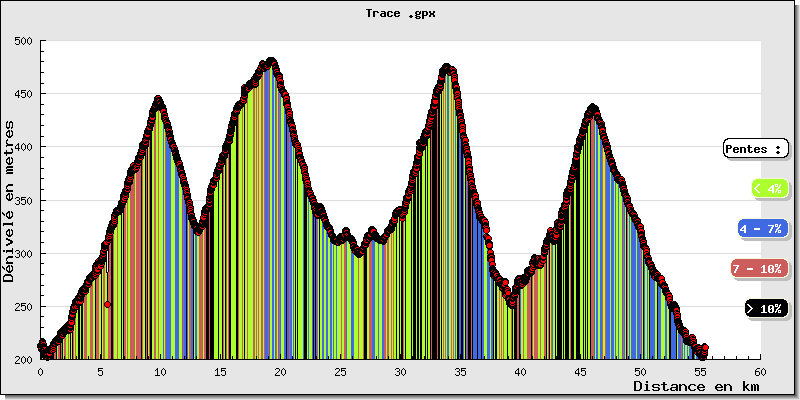
Task: Click the red "7 - 10%" legend label
Action: coord(759,269)
